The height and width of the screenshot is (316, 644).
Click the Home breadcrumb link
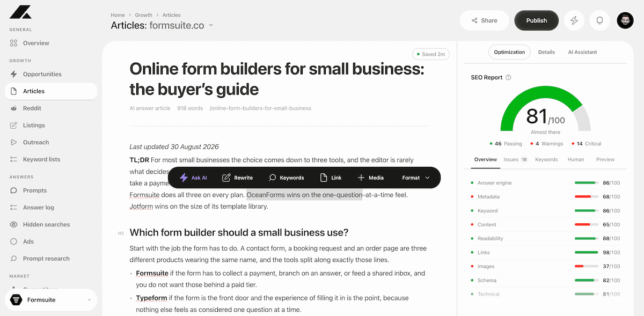click(x=118, y=15)
